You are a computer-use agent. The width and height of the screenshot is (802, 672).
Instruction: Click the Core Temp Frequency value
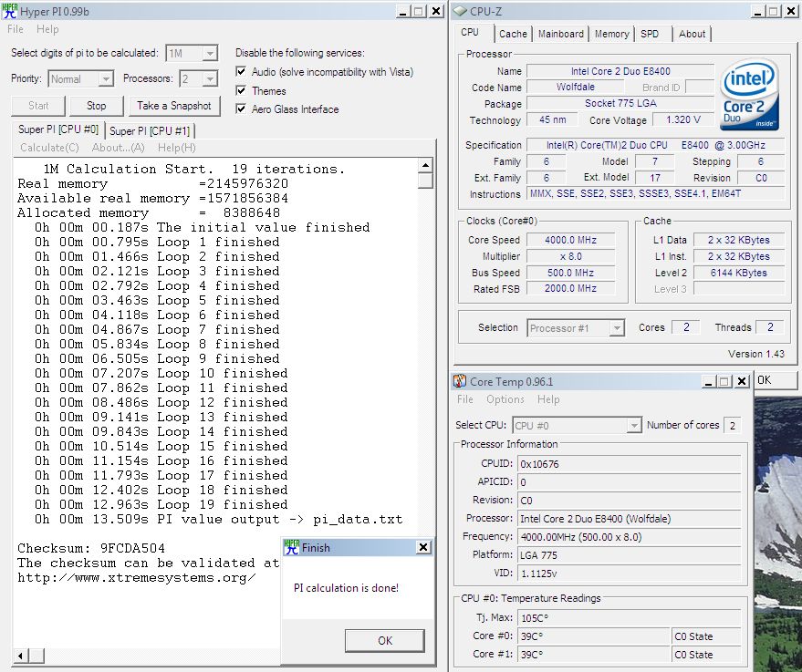[x=630, y=536]
